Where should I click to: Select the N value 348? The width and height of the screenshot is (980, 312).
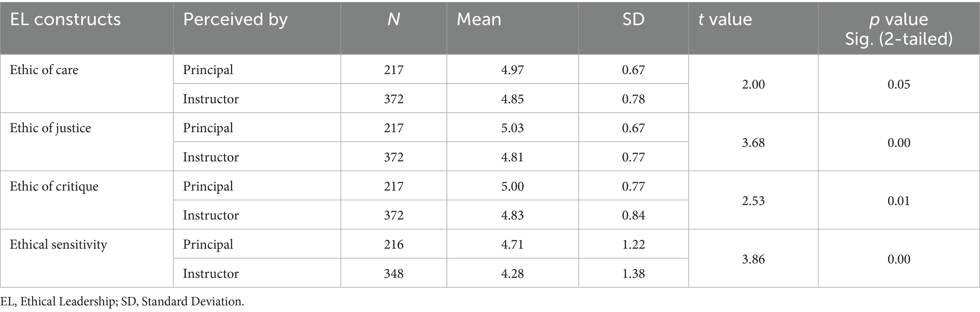tap(393, 274)
